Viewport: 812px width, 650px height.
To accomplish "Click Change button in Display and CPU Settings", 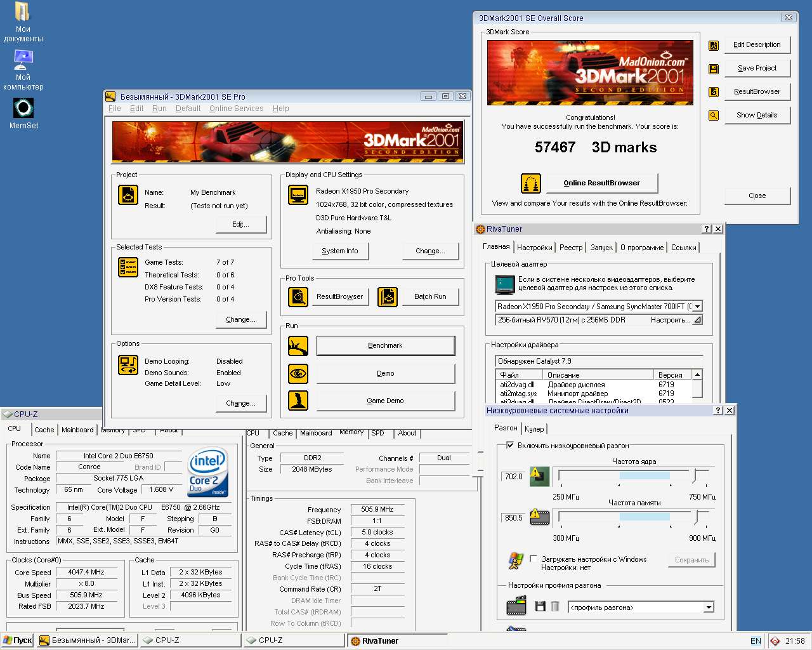I will coord(430,251).
